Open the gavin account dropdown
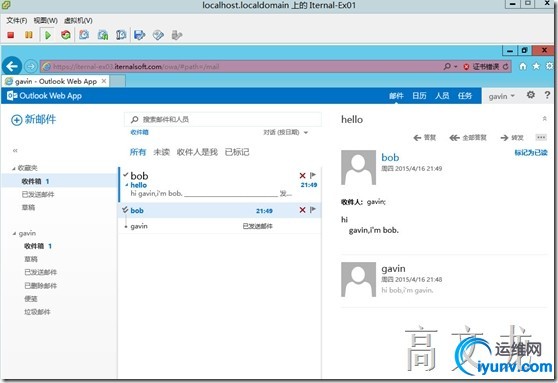This screenshot has height=383, width=558. coord(501,96)
